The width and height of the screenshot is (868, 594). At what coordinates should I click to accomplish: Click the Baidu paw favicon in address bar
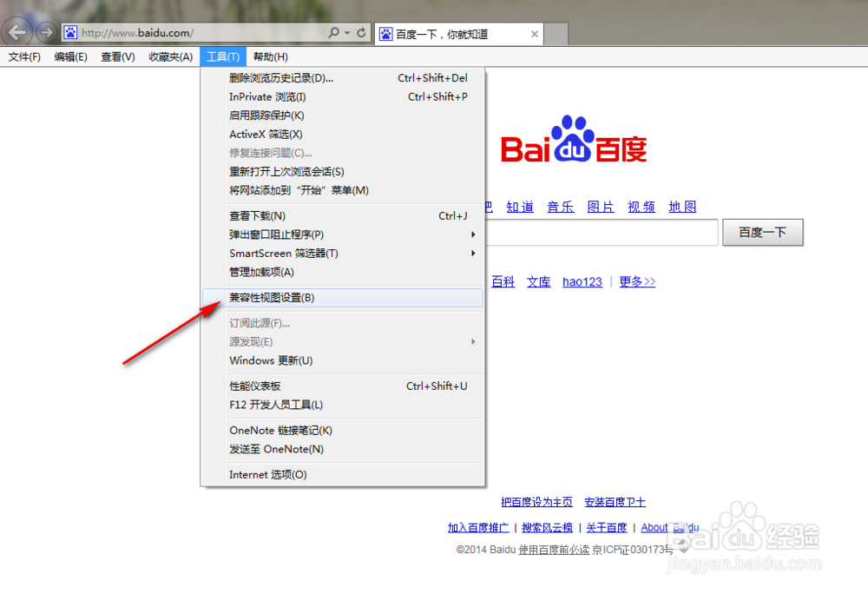70,33
